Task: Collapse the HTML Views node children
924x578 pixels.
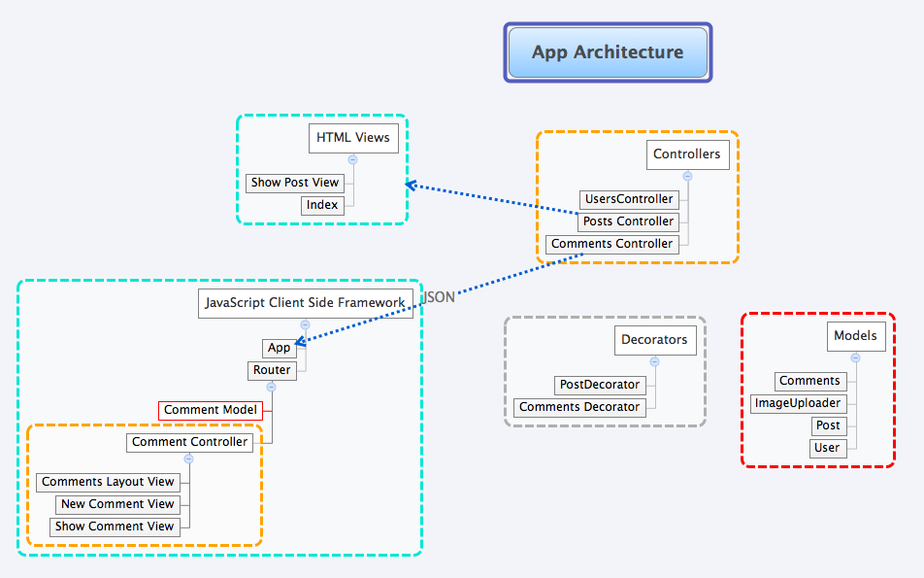Action: click(352, 159)
